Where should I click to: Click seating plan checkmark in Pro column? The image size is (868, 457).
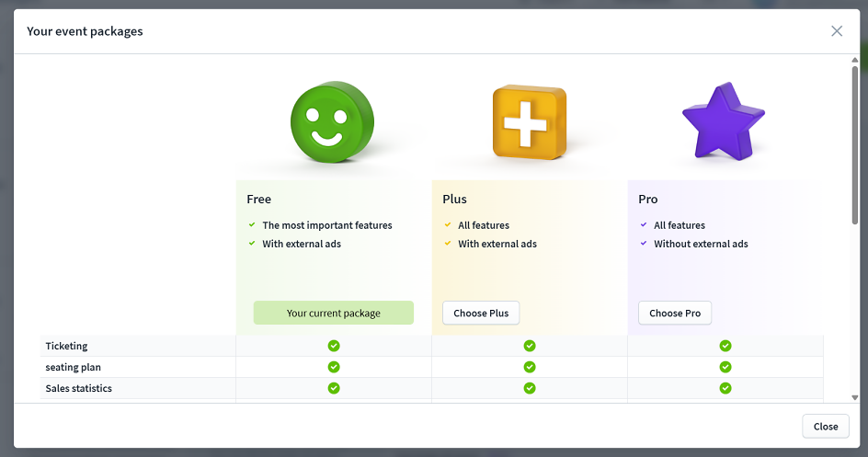pos(725,367)
